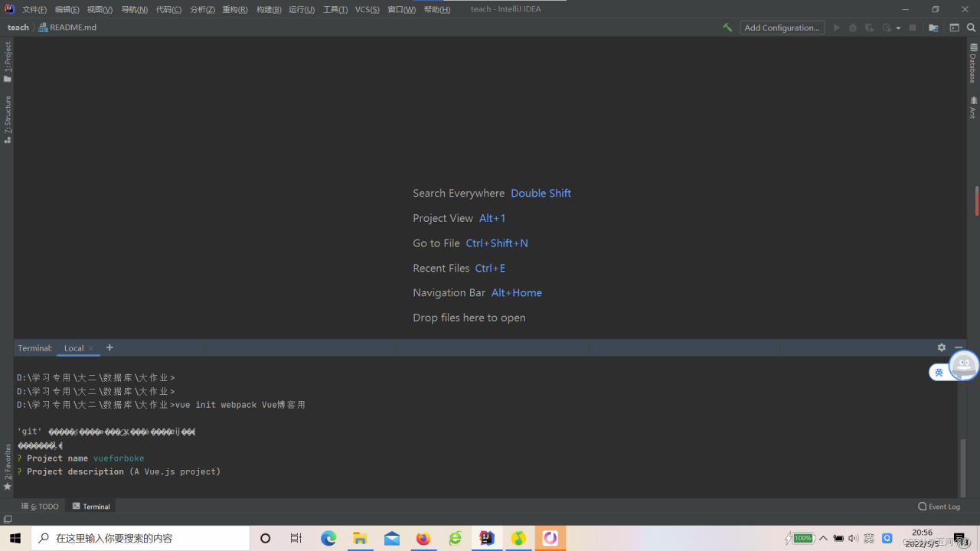Open the 编辑(E) menu
This screenshot has width=980, height=551.
67,9
